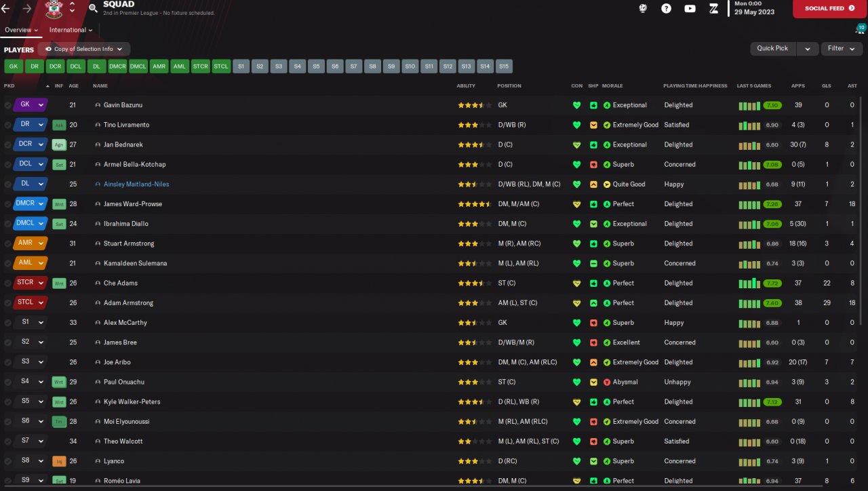868x491 pixels.
Task: Click the sharpness icon for Alex McCarthy
Action: [x=593, y=323]
